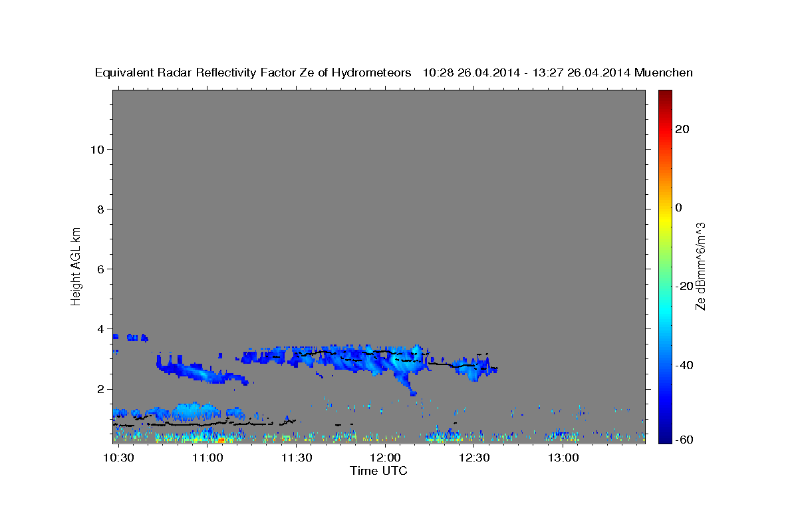Click the colorbar label '0'
The image size is (798, 532).
679,207
